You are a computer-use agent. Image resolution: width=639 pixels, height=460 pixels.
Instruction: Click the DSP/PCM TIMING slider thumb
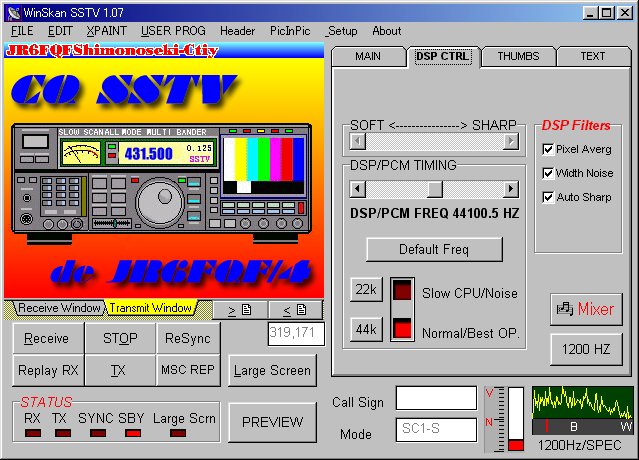click(435, 189)
